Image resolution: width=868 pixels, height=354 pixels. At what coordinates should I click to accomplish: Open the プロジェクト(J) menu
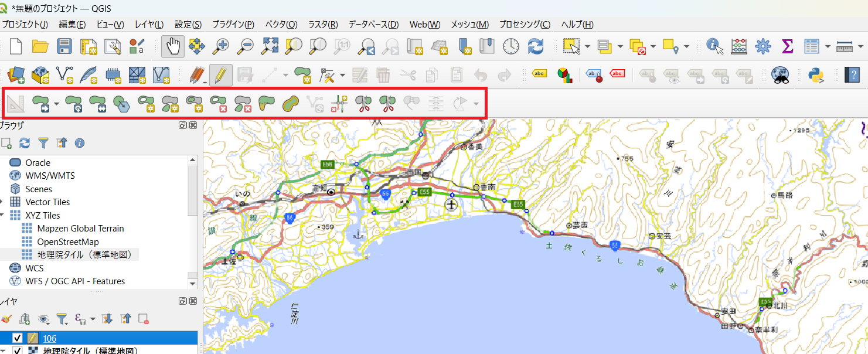pos(25,24)
